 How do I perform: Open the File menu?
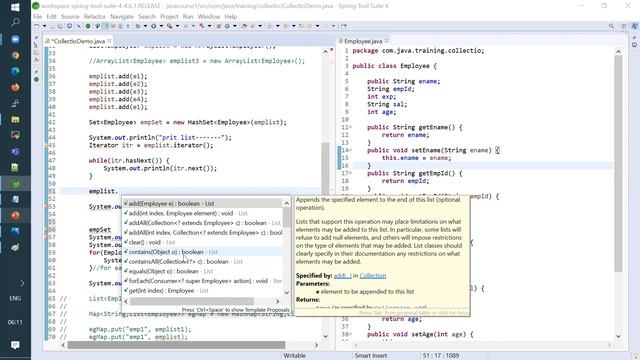(x=38, y=17)
